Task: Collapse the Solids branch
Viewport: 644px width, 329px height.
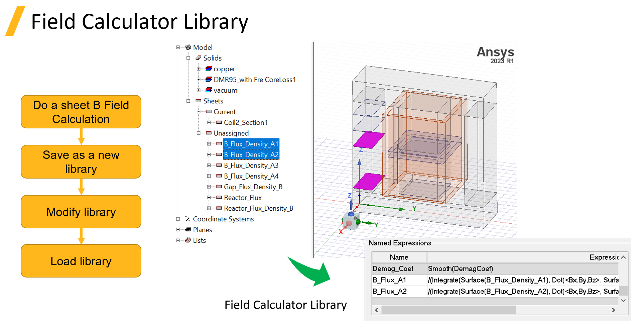Action: pyautogui.click(x=189, y=58)
